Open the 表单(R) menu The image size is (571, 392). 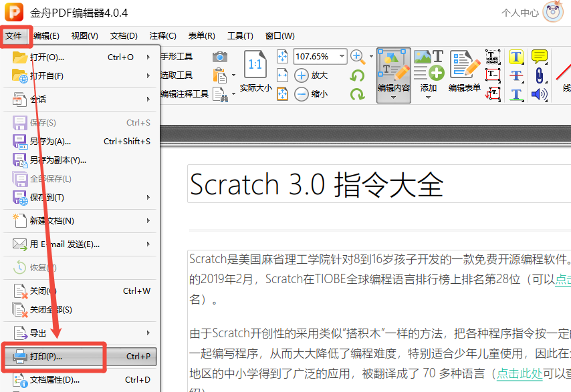[201, 36]
